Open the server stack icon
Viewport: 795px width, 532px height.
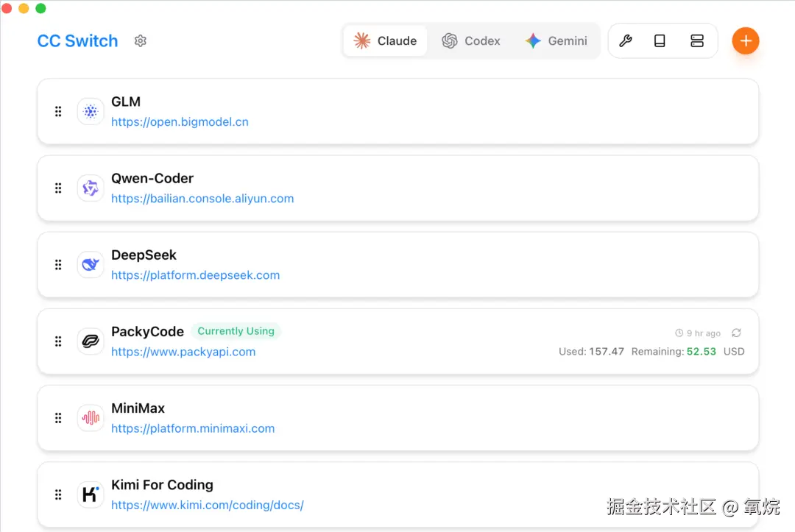[x=697, y=40]
